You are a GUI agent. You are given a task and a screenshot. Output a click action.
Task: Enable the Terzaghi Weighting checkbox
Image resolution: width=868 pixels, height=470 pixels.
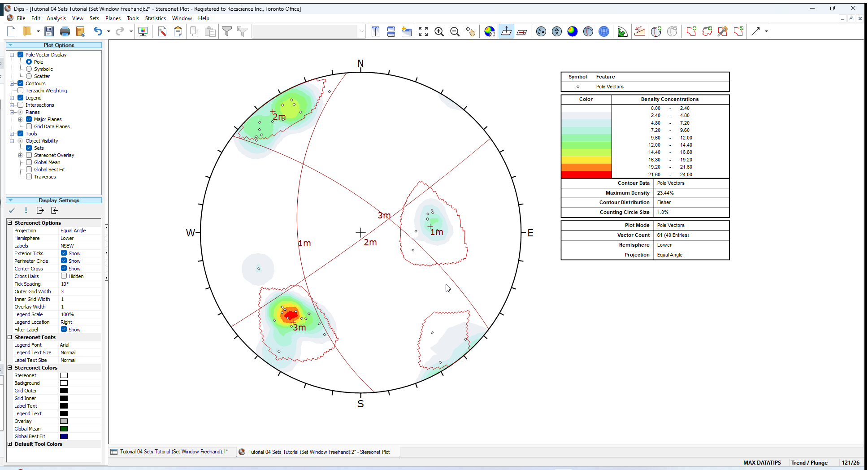21,91
